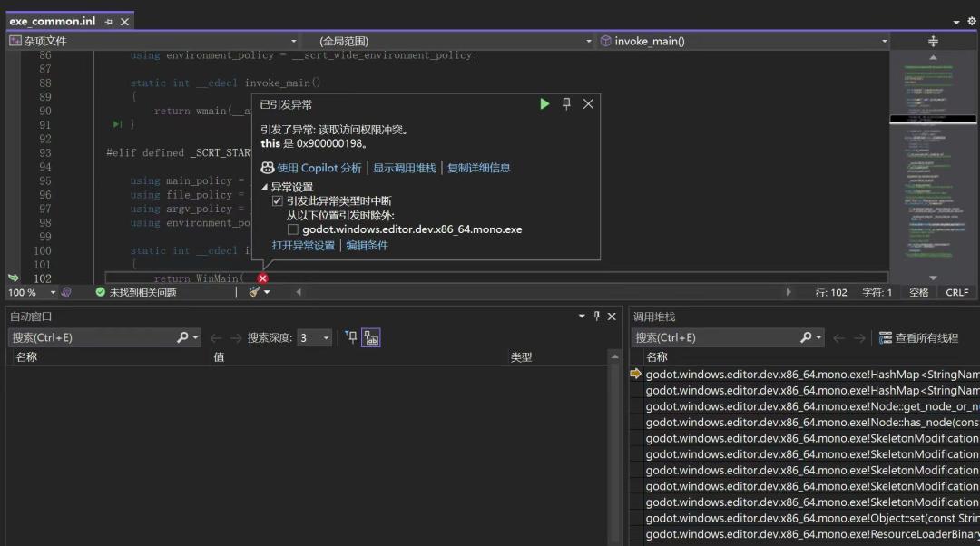Close the exe_common.inl tab
This screenshot has height=546, width=980.
(x=124, y=21)
